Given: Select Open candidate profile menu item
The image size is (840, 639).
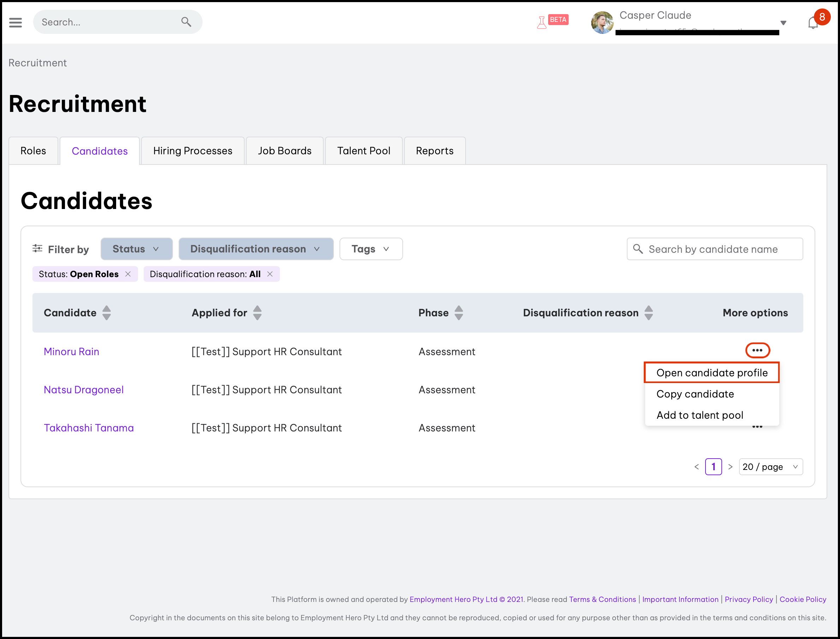Looking at the screenshot, I should pos(712,373).
